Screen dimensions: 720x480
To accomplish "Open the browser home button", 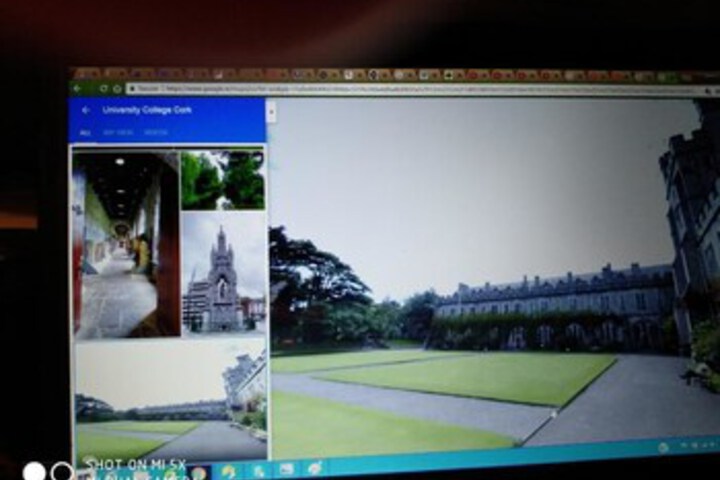I will click(x=117, y=89).
